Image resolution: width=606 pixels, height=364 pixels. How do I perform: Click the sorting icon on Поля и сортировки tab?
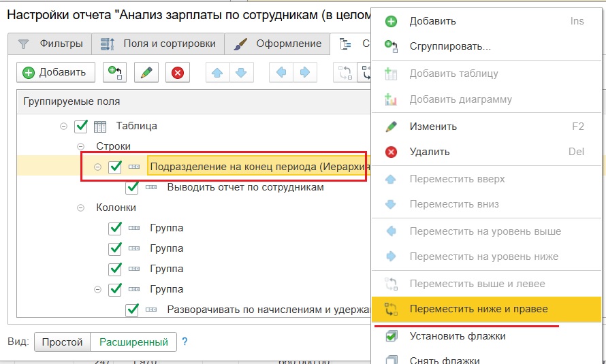[108, 44]
